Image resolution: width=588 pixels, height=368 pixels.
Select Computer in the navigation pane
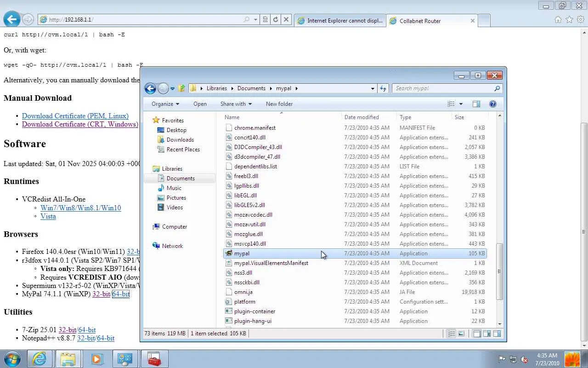[x=175, y=227]
